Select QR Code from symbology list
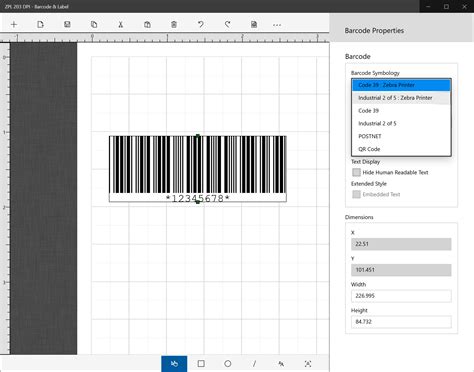The image size is (474, 372). click(x=401, y=149)
